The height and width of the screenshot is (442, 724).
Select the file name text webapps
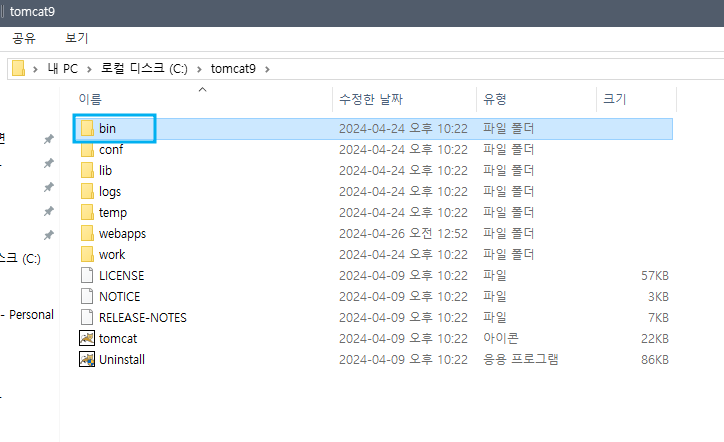click(x=122, y=234)
